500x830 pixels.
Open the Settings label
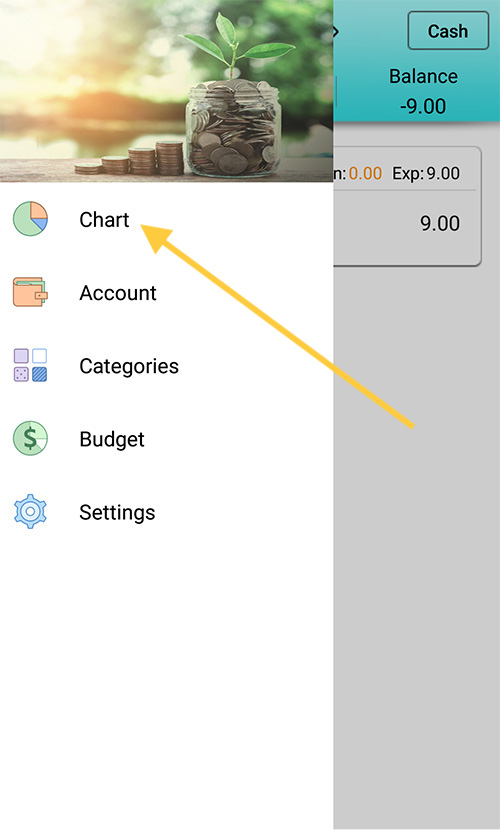click(x=117, y=512)
